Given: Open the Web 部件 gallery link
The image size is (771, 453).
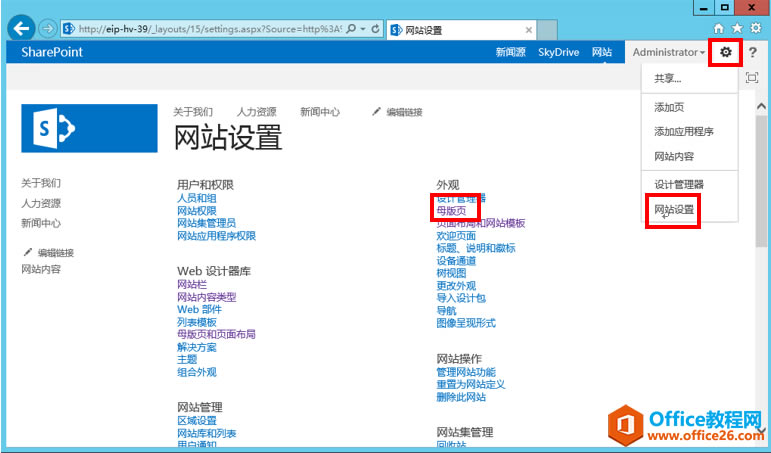Looking at the screenshot, I should pos(199,309).
